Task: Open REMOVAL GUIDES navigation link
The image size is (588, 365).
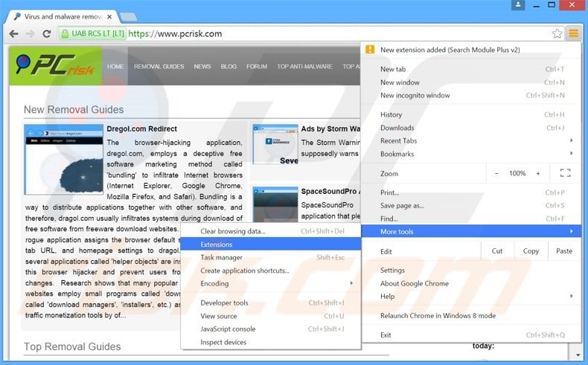Action: pos(159,66)
